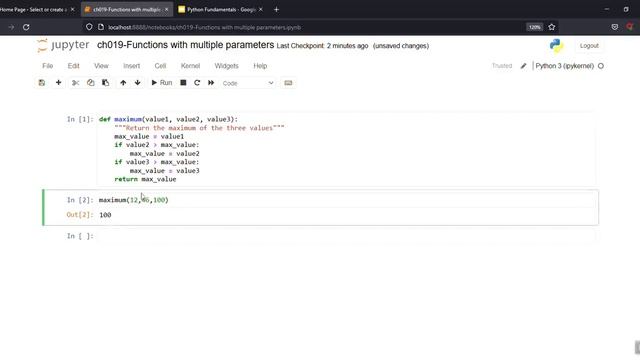640x360 pixels.
Task: Open the Kernel menu
Action: click(190, 66)
